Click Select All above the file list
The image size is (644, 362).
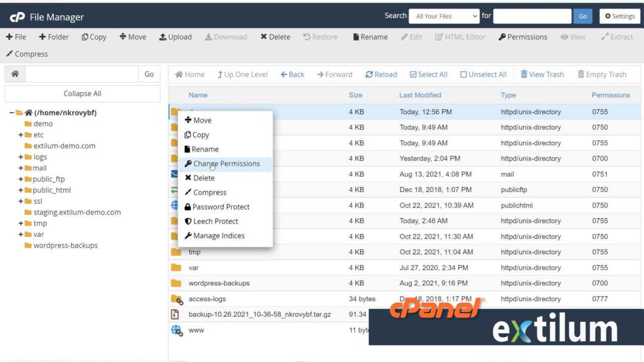pyautogui.click(x=428, y=74)
